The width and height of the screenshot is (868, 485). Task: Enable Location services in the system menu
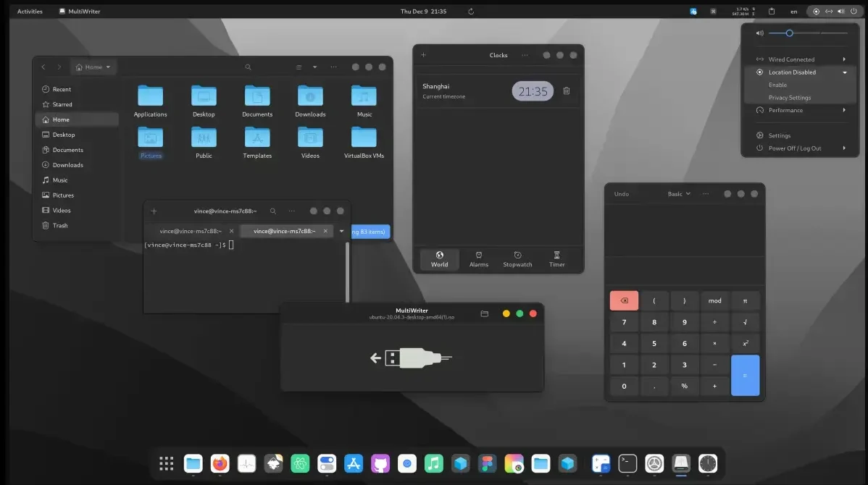777,85
